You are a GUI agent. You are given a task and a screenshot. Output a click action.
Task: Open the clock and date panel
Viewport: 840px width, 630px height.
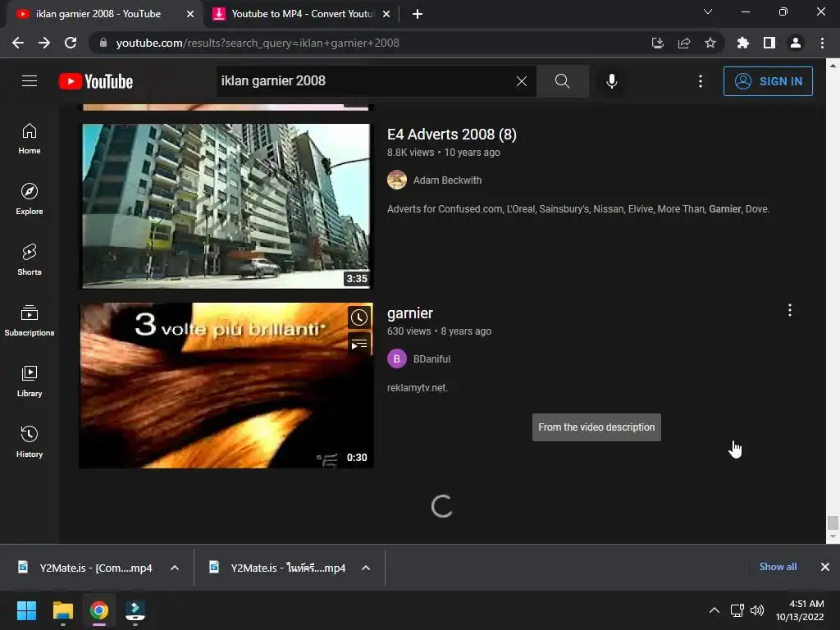pos(800,610)
